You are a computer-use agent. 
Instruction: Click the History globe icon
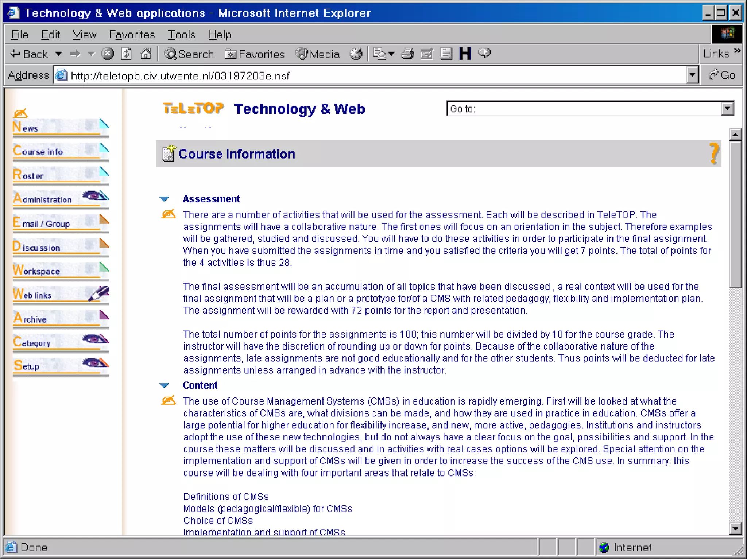pyautogui.click(x=356, y=54)
